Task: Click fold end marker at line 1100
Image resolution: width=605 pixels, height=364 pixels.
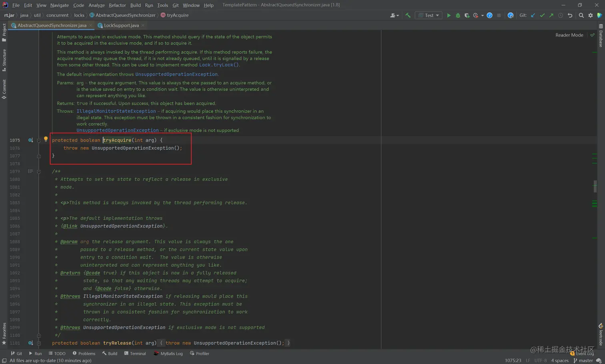Action: (x=39, y=335)
